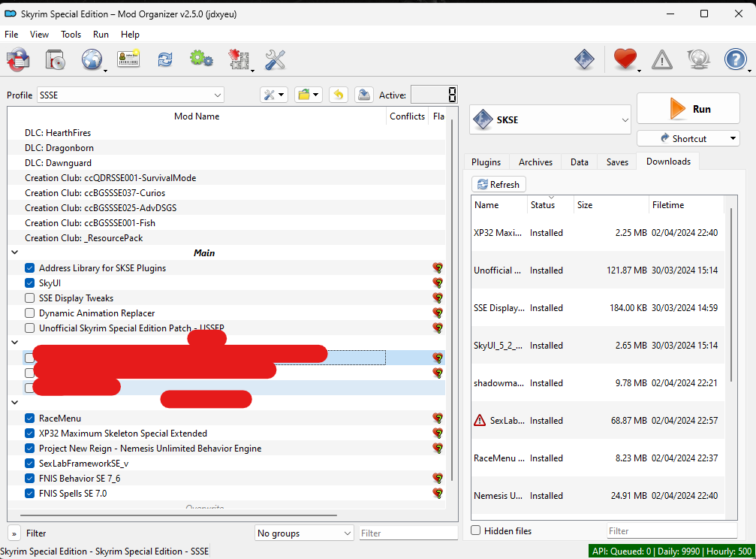The image size is (756, 559).
Task: Click the create backup icon
Action: 364,95
